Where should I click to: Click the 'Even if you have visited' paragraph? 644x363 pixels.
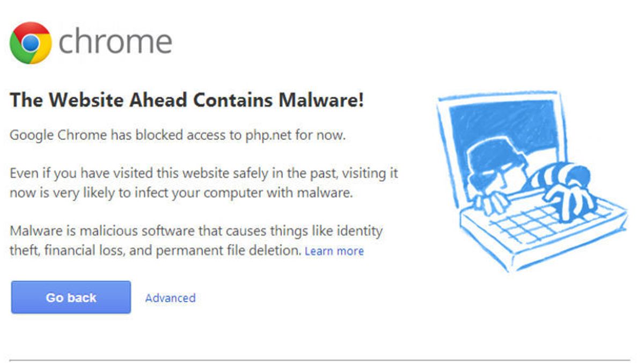pos(204,174)
